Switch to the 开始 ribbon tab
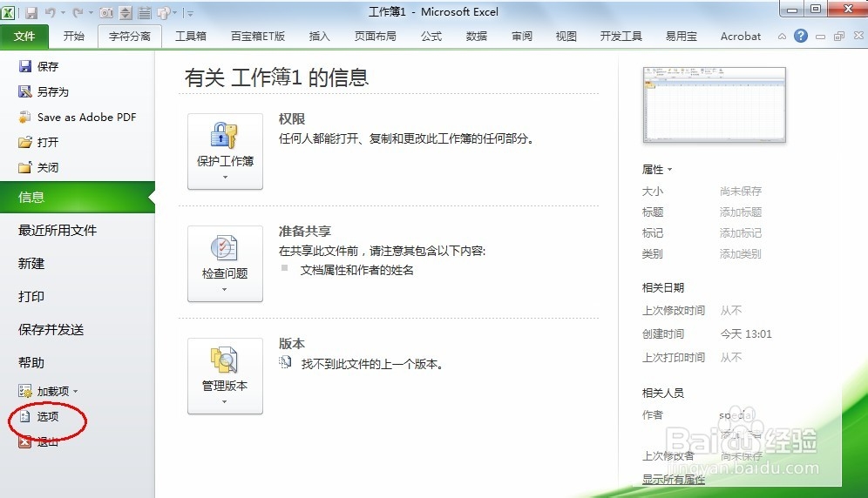Screen dimensions: 868x498 pos(73,36)
